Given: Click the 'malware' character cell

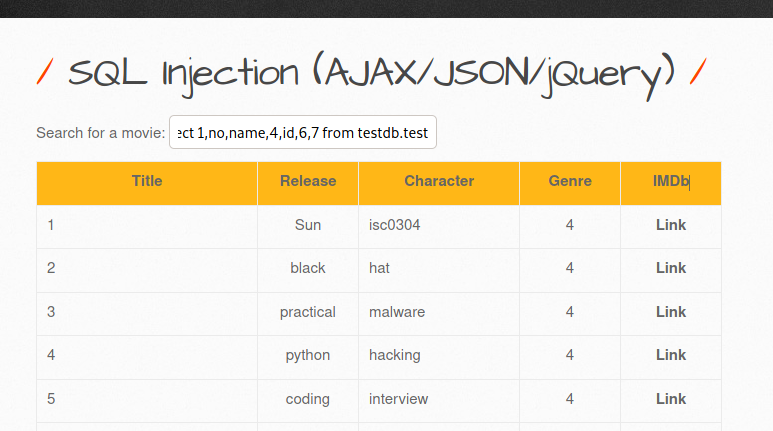Looking at the screenshot, I should (439, 314).
